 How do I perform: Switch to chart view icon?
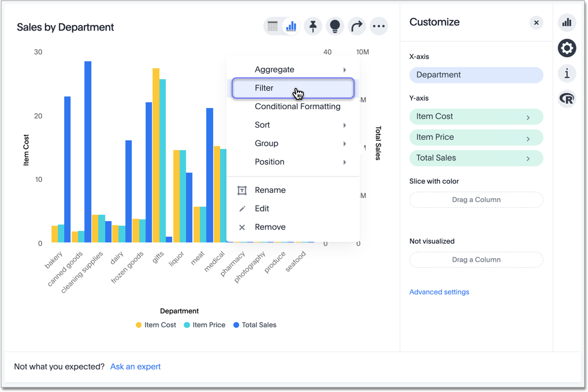click(291, 26)
